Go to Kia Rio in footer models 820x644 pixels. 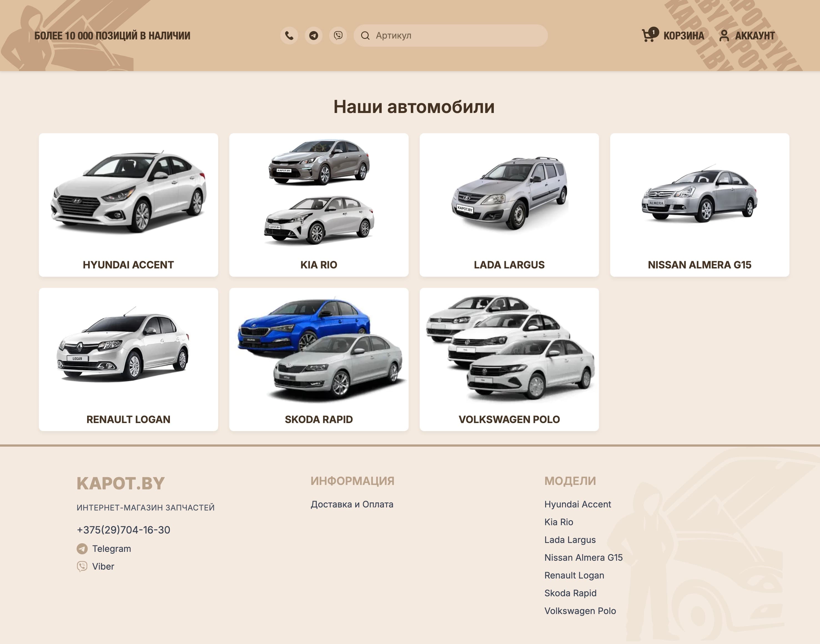[x=559, y=522]
